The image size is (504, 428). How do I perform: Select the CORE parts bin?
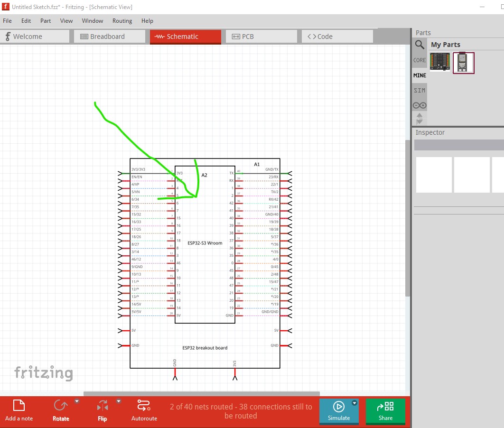click(420, 60)
